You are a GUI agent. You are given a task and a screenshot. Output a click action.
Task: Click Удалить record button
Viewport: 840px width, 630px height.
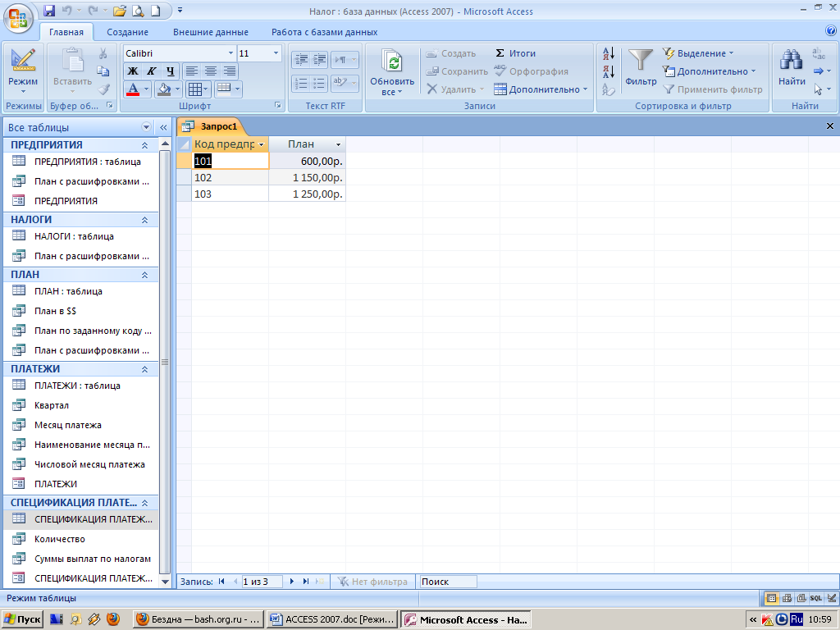[x=454, y=89]
